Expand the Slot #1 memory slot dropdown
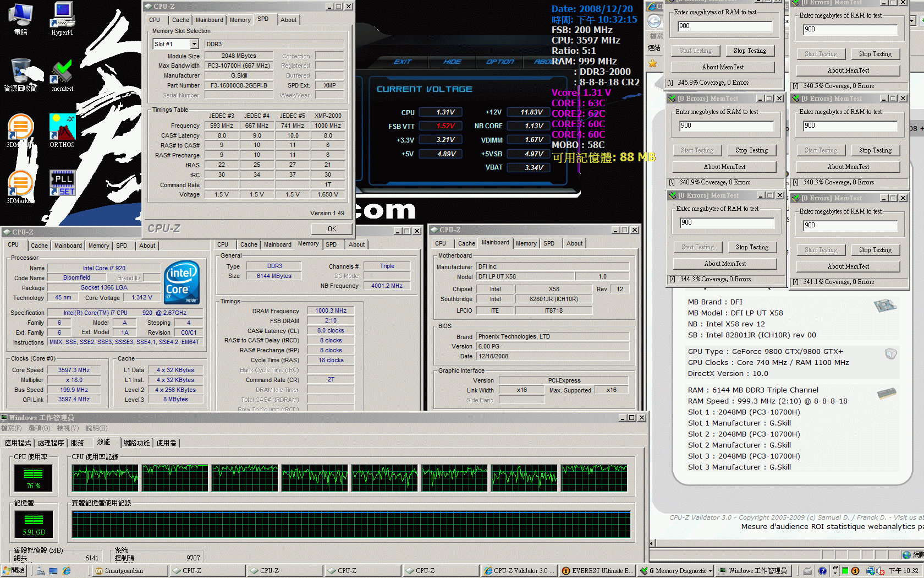Viewport: 924px width, 578px height. (x=194, y=44)
